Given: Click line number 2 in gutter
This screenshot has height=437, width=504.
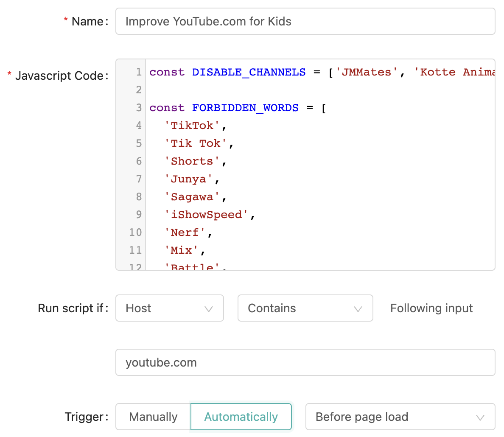Looking at the screenshot, I should pos(139,90).
